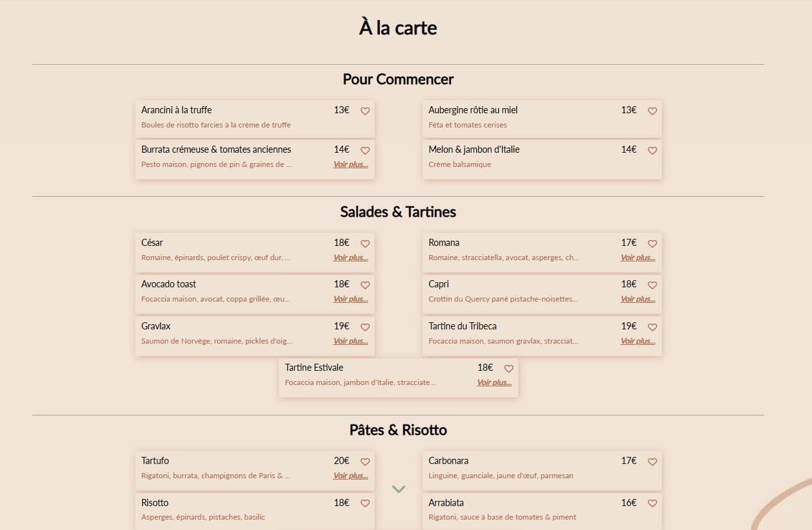The image size is (812, 530).
Task: Click the down chevron in Pâtes & Risotto
Action: tap(398, 489)
